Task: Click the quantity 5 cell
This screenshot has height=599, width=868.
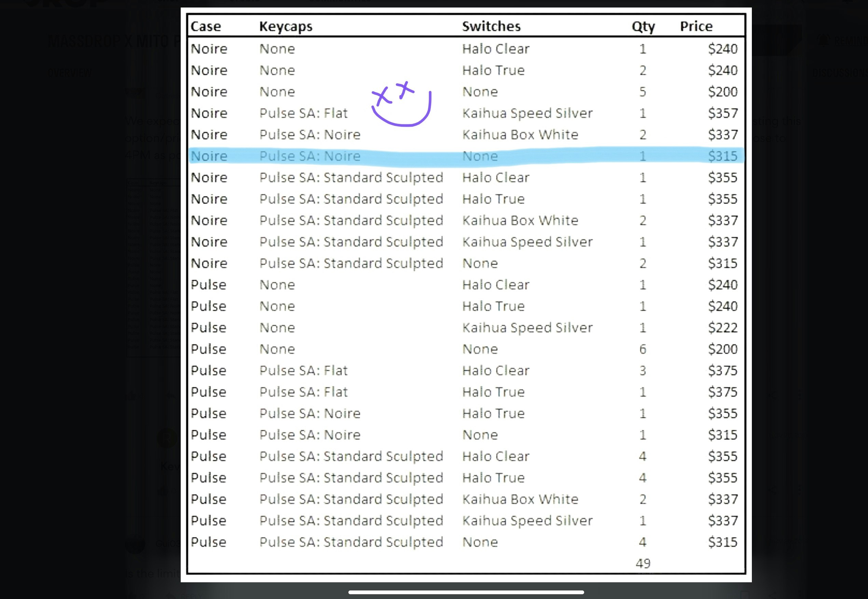Action: [x=643, y=92]
